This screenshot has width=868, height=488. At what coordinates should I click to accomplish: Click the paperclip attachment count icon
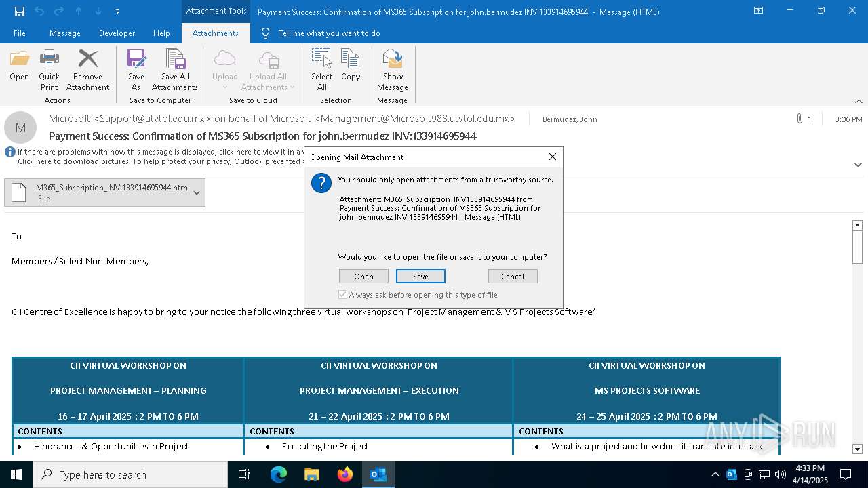[x=800, y=119]
